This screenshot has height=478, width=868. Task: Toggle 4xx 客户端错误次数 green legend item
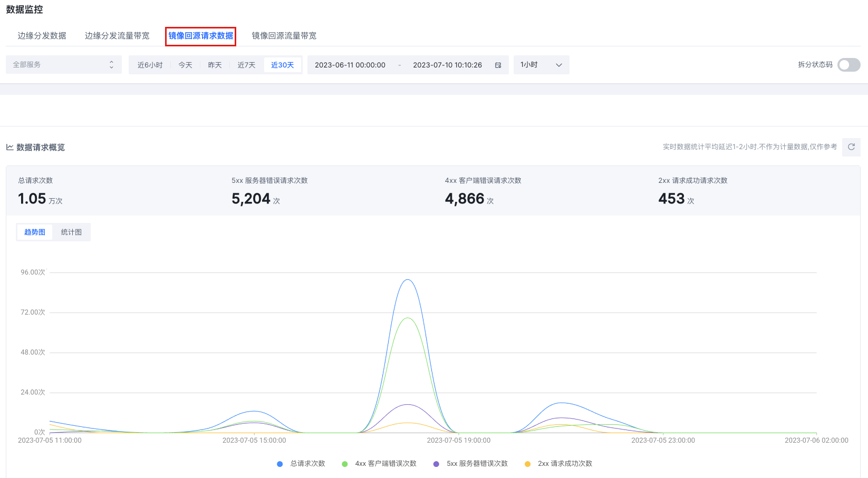[379, 464]
